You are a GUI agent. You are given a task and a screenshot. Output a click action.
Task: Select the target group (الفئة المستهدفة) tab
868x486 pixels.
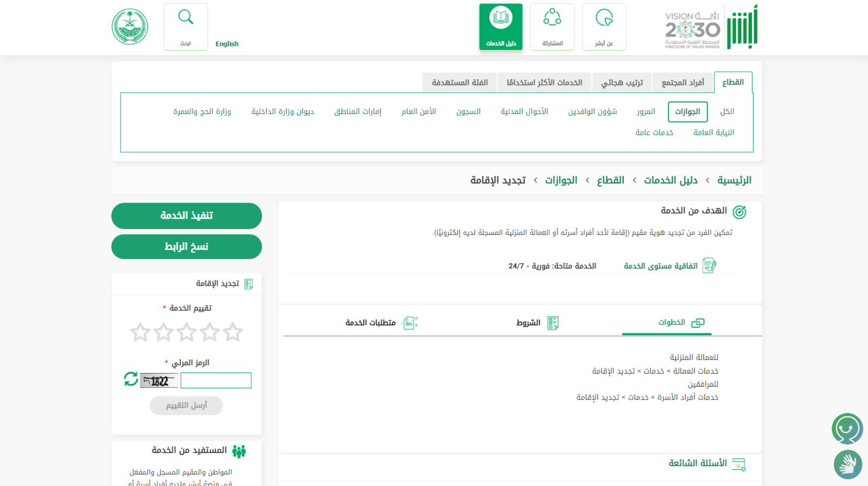pos(459,83)
